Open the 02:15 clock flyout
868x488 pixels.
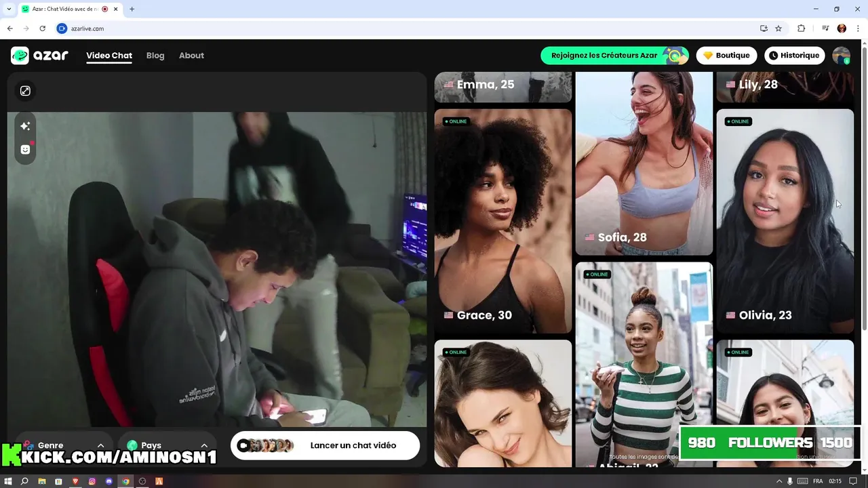coord(835,481)
